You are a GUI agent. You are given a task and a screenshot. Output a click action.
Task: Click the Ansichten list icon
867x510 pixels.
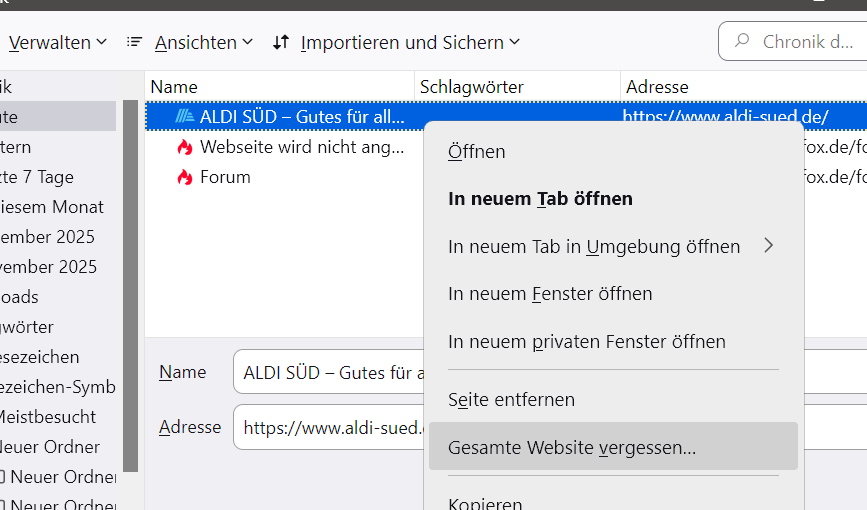point(135,42)
